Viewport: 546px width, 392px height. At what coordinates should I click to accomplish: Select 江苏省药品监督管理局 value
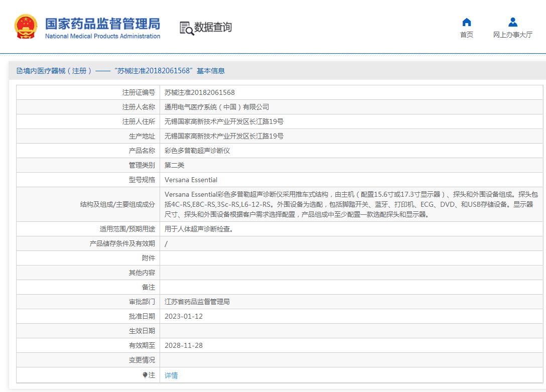pos(197,302)
